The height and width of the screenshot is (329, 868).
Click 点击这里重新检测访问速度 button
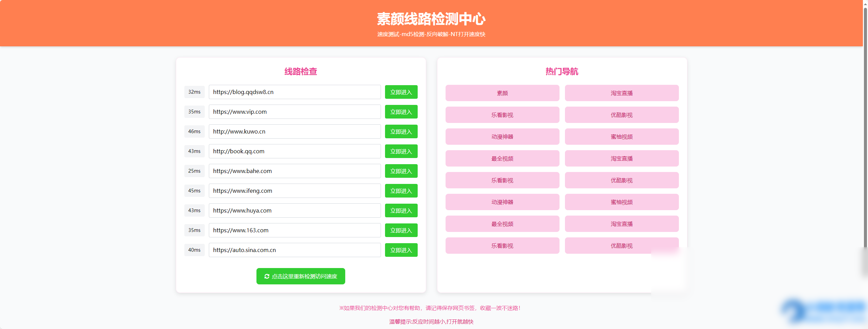tap(300, 276)
